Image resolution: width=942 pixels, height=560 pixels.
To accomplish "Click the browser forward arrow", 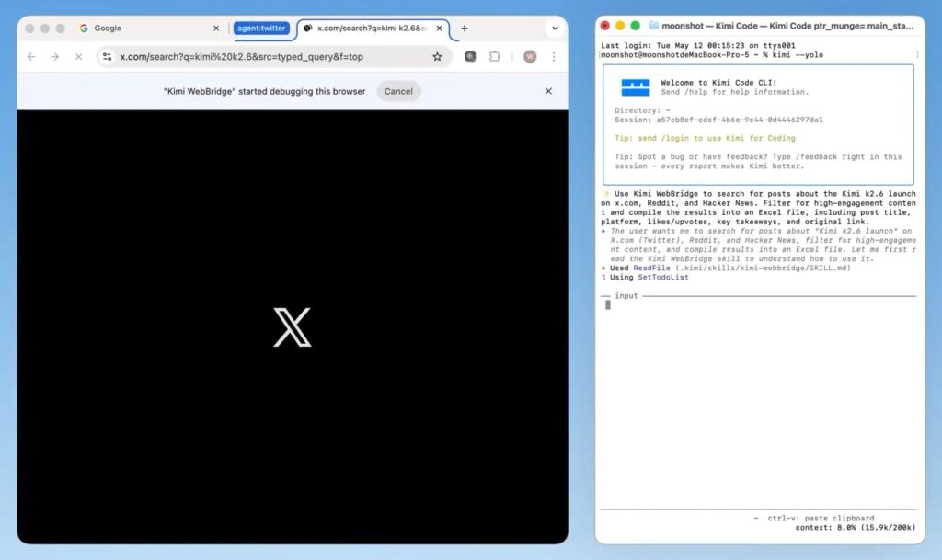I will click(x=54, y=56).
